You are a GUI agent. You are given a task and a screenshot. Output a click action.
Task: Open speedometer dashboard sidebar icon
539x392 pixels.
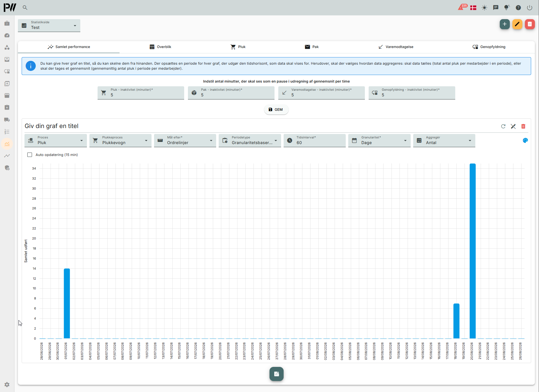(x=7, y=35)
